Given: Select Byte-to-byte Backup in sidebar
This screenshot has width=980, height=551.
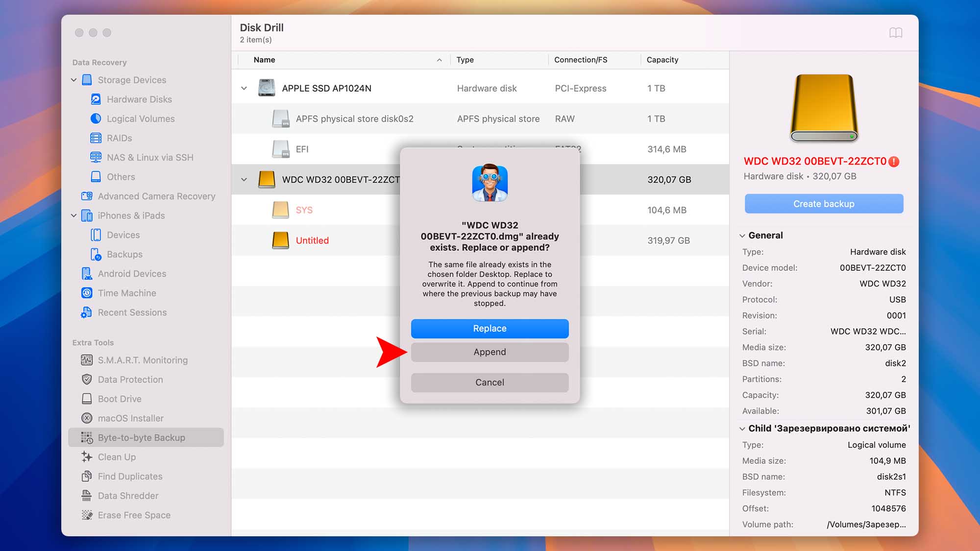Looking at the screenshot, I should 141,437.
